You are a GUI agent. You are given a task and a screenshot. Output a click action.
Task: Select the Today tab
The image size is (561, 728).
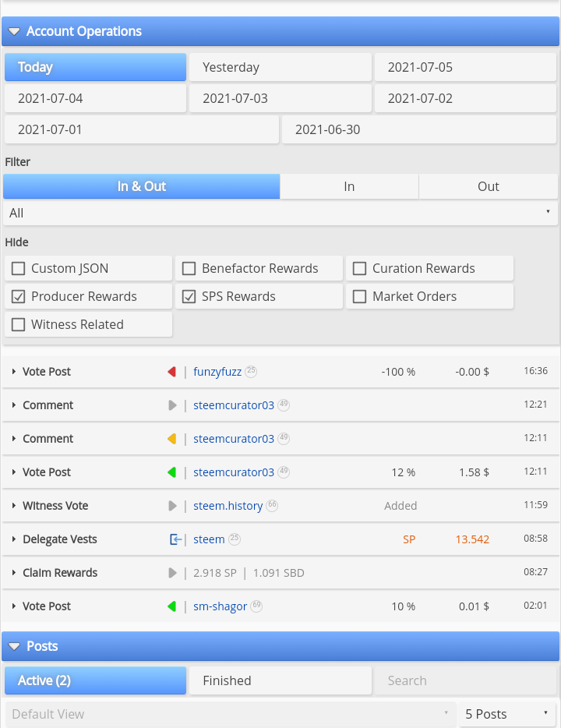[96, 67]
